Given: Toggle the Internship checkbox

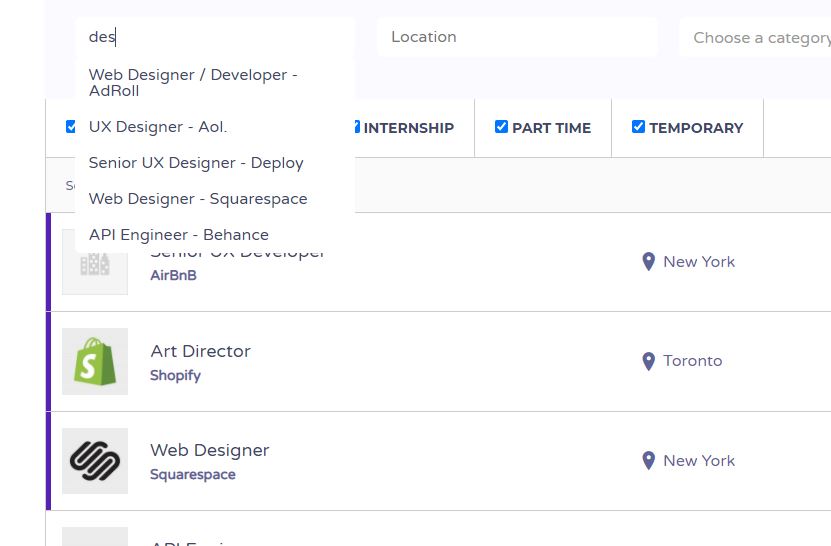Looking at the screenshot, I should tap(357, 127).
